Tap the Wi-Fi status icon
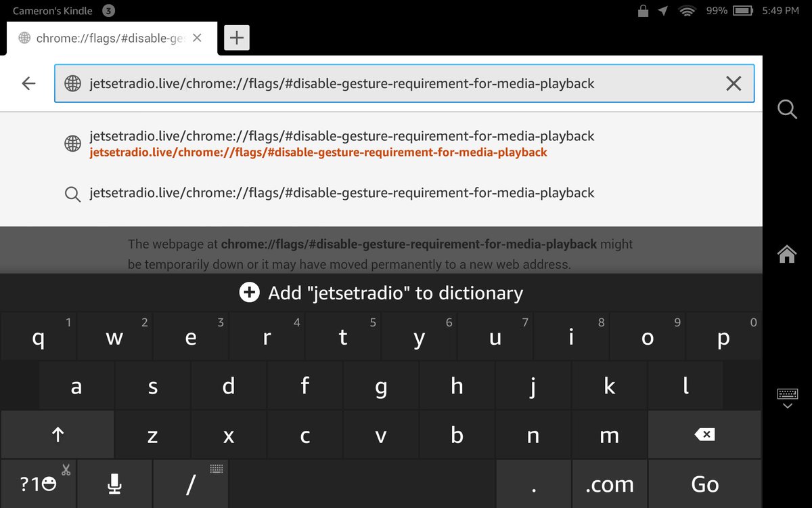812x508 pixels. point(688,11)
